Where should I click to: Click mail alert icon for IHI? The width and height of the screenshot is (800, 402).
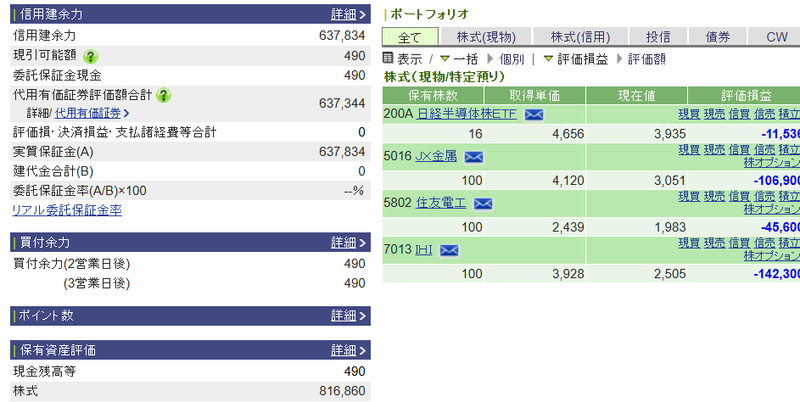pos(449,250)
